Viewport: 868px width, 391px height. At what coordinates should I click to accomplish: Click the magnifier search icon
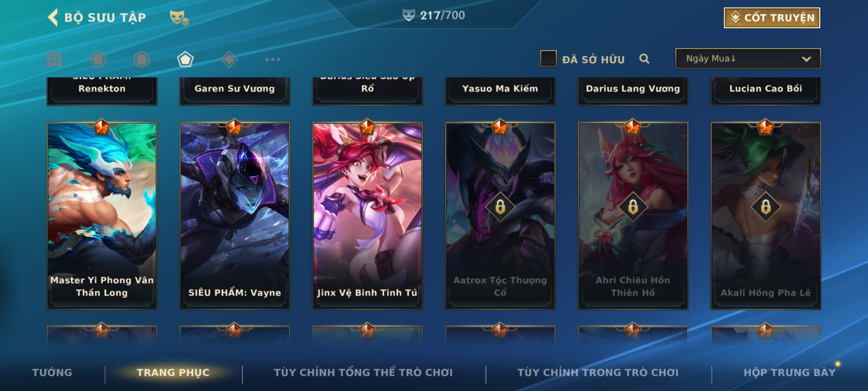click(644, 59)
